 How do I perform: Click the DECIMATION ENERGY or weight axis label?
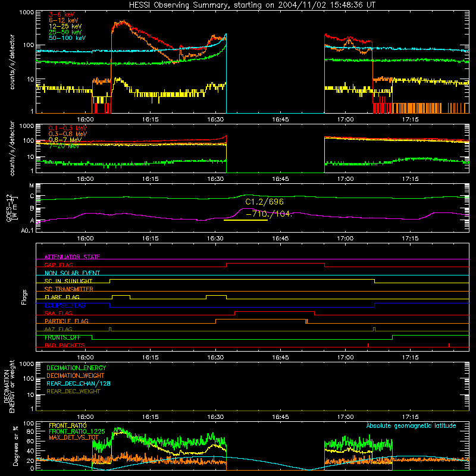click(x=9, y=386)
